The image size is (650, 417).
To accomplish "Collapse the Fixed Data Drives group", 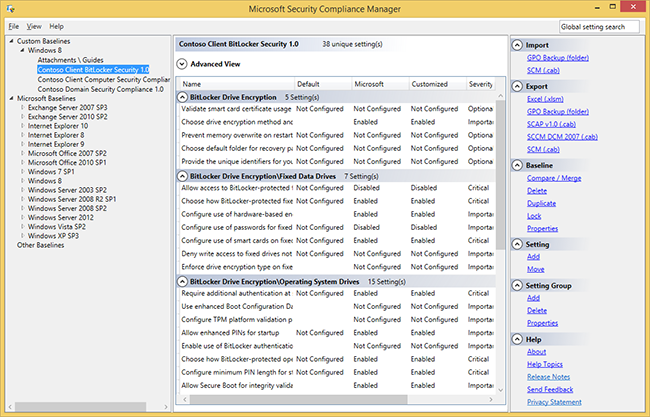I will tap(182, 175).
